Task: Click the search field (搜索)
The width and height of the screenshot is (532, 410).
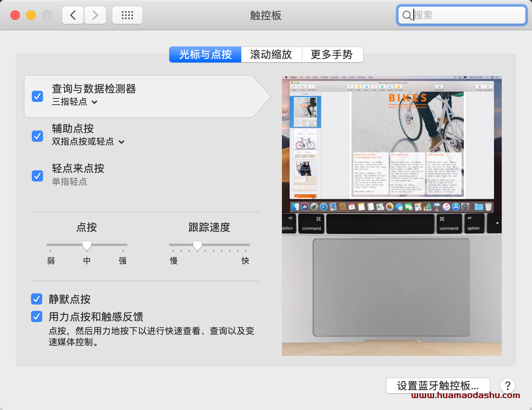Action: point(462,16)
